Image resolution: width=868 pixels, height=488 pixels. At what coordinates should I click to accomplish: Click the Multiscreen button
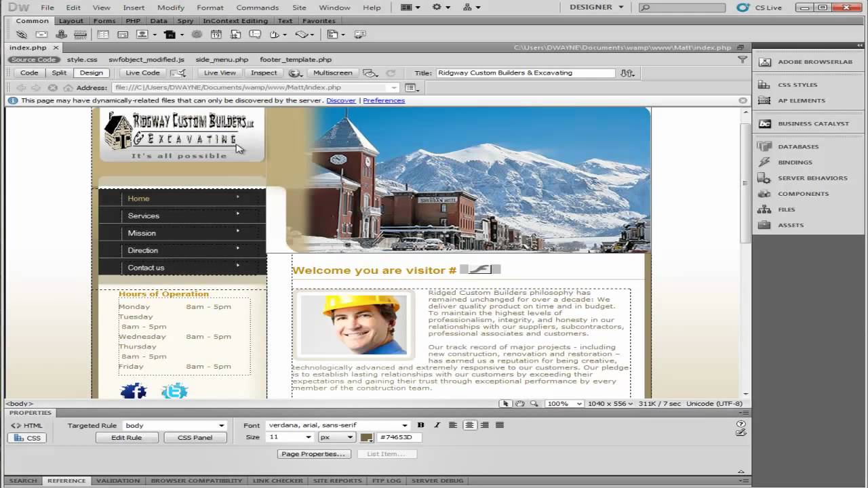(332, 73)
